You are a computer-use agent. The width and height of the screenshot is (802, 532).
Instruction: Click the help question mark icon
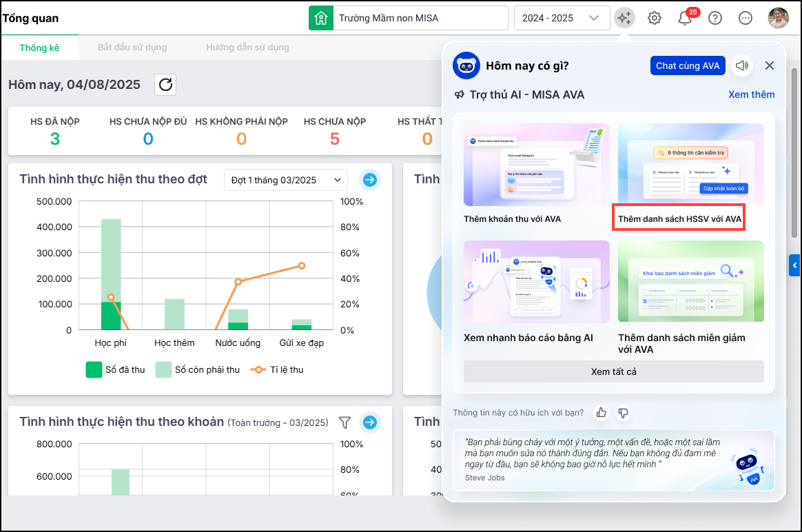click(x=715, y=18)
